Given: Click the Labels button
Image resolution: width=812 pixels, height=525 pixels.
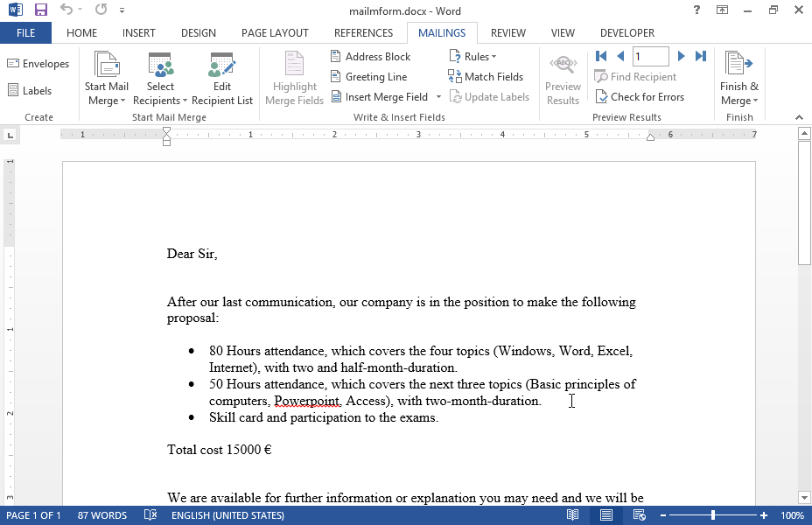Looking at the screenshot, I should click(x=30, y=91).
